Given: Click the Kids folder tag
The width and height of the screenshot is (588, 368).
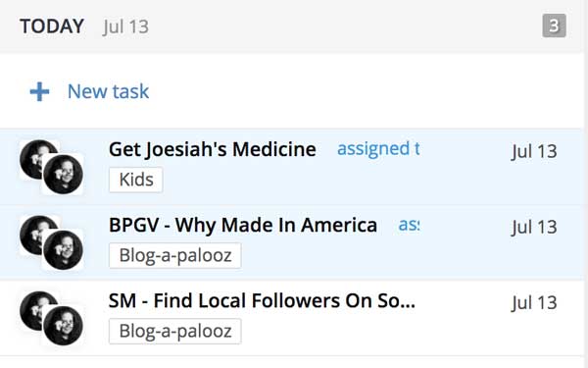Looking at the screenshot, I should click(136, 180).
